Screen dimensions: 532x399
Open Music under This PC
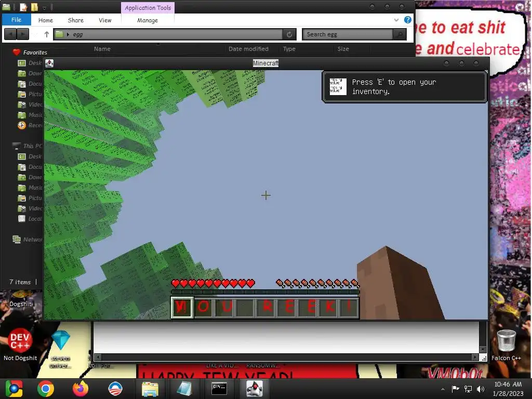coord(30,188)
